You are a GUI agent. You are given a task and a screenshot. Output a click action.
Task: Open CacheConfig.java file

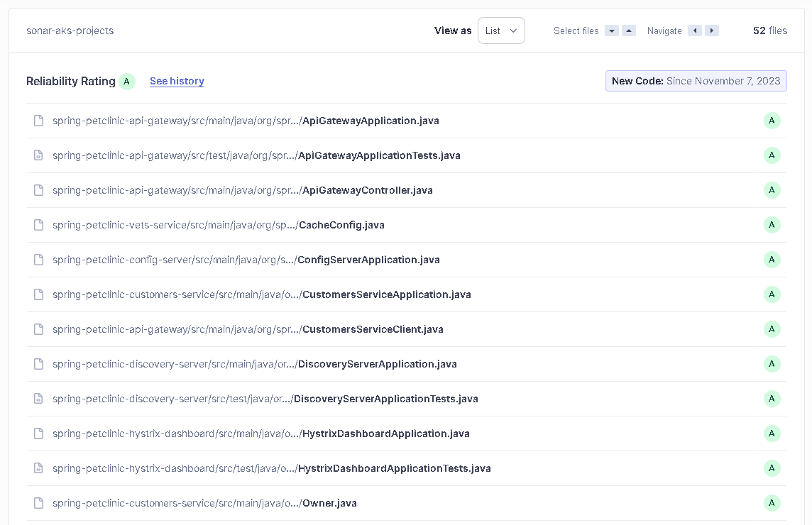pyautogui.click(x=218, y=225)
